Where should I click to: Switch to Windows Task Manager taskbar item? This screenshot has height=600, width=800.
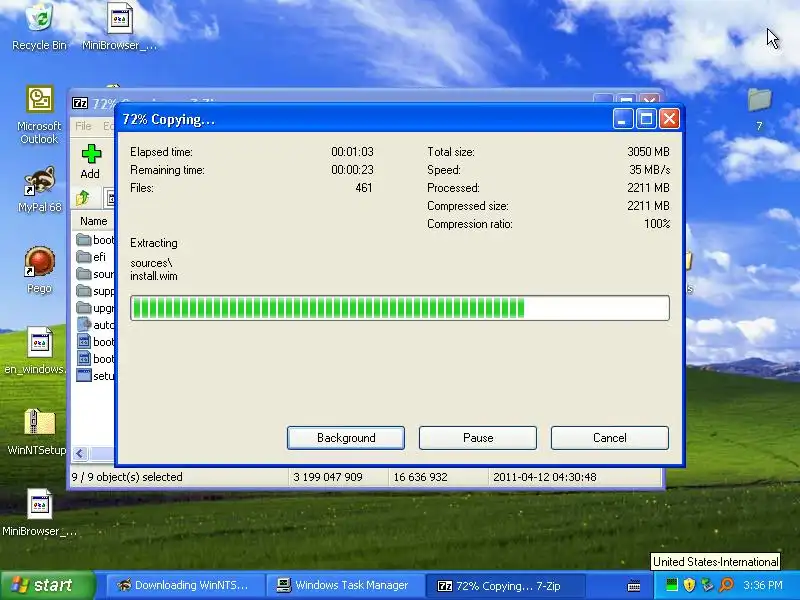pos(345,585)
